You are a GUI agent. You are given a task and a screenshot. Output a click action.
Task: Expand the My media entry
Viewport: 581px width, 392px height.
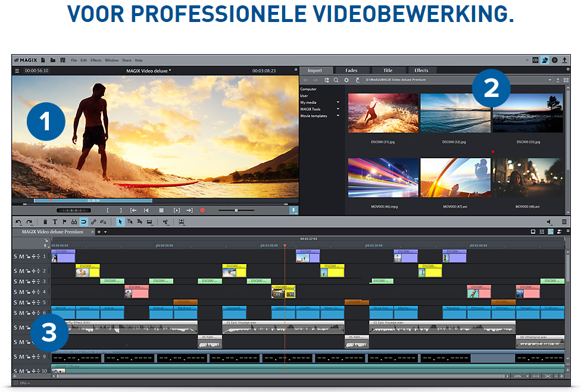(x=338, y=102)
